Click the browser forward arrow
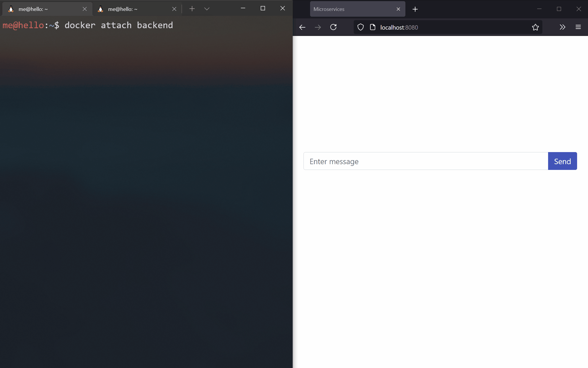 pos(318,27)
